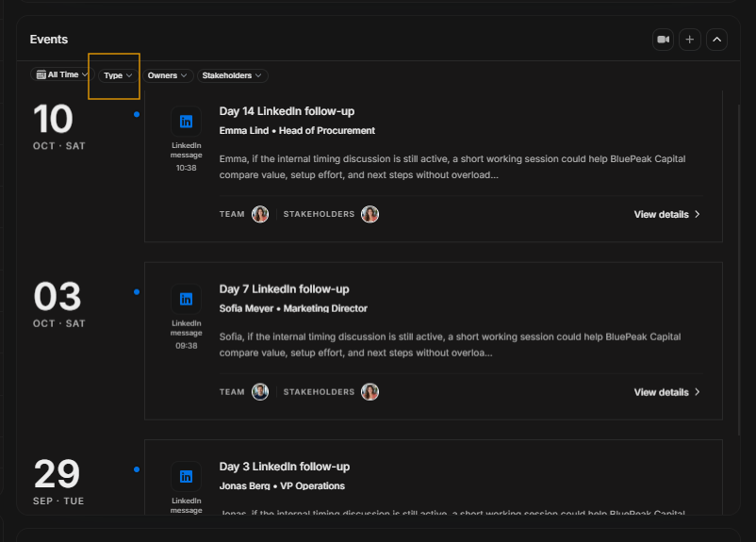Image resolution: width=756 pixels, height=542 pixels.
Task: Click the blue timeline dot for 29 Sep
Action: (x=137, y=469)
